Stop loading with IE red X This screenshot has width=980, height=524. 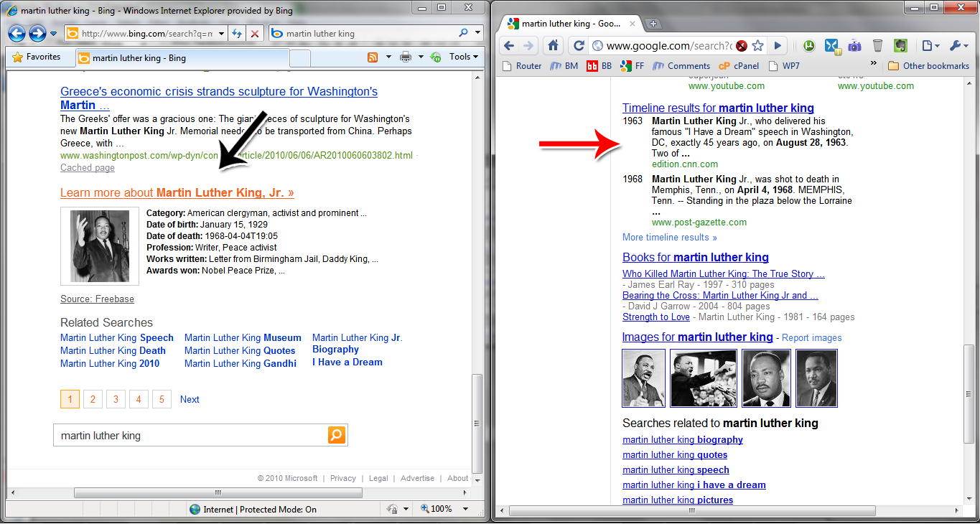point(254,34)
